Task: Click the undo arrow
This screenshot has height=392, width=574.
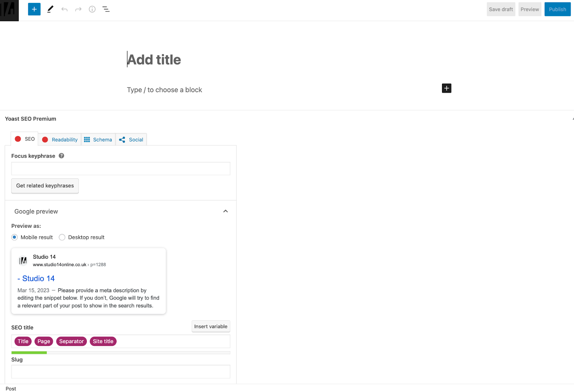Action: click(64, 9)
